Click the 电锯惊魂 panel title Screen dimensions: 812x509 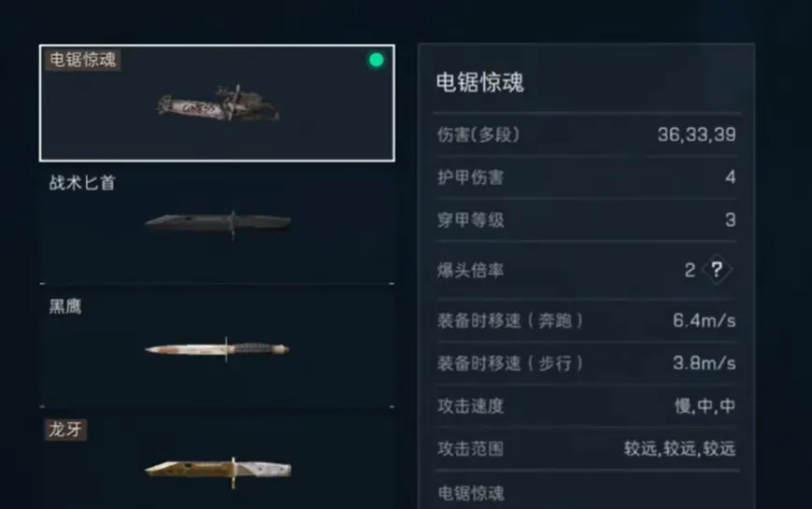480,82
